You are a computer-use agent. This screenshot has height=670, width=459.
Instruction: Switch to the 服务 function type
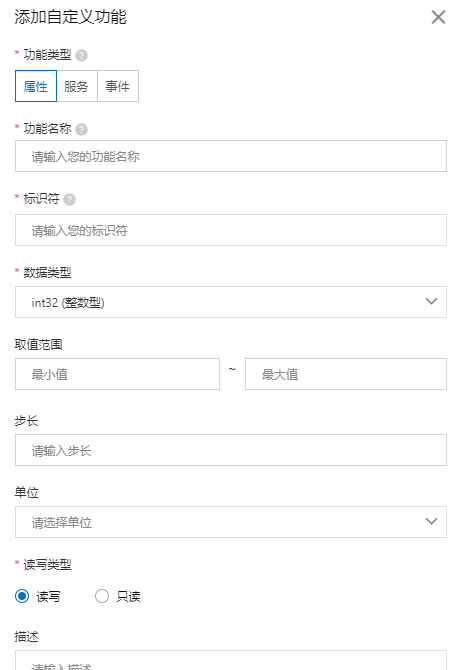pos(76,86)
